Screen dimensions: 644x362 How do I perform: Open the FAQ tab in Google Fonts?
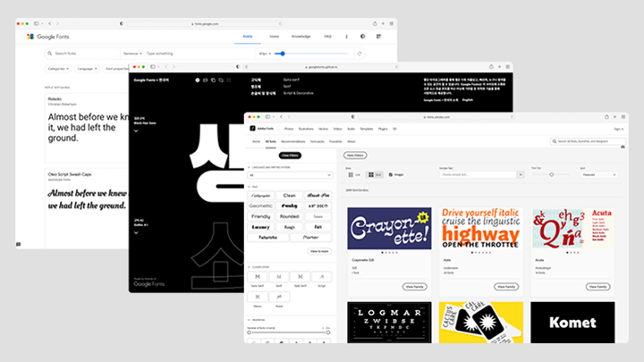click(327, 37)
